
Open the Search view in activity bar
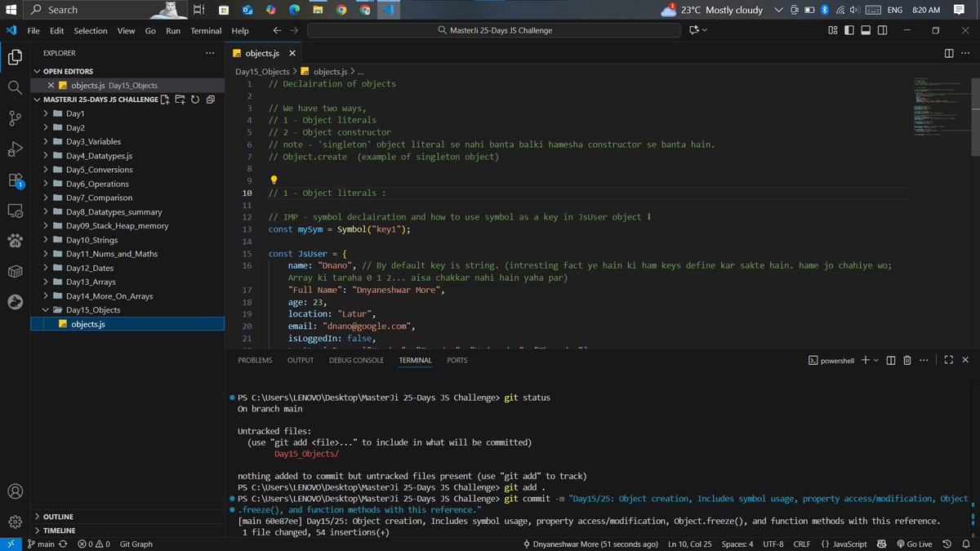tap(15, 87)
